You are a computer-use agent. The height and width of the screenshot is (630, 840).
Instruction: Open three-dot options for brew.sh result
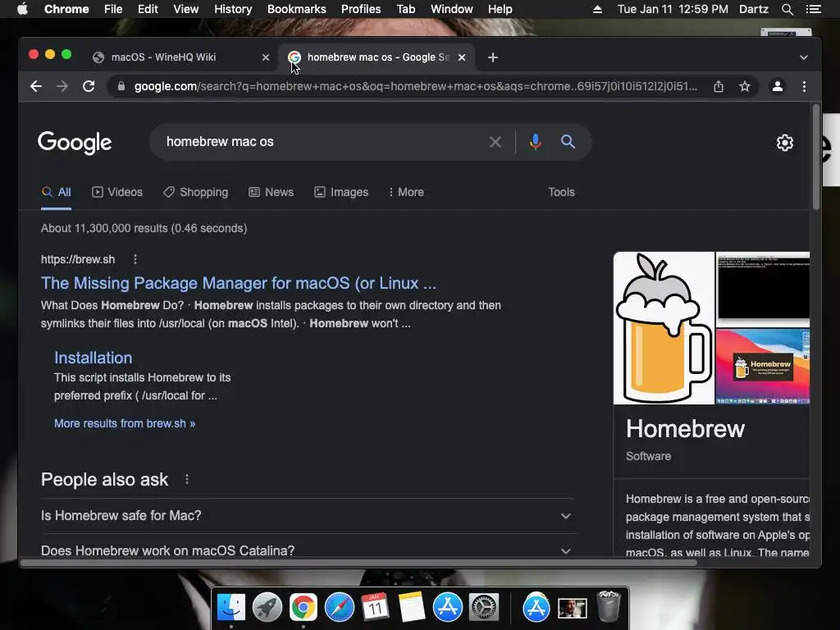[x=135, y=259]
